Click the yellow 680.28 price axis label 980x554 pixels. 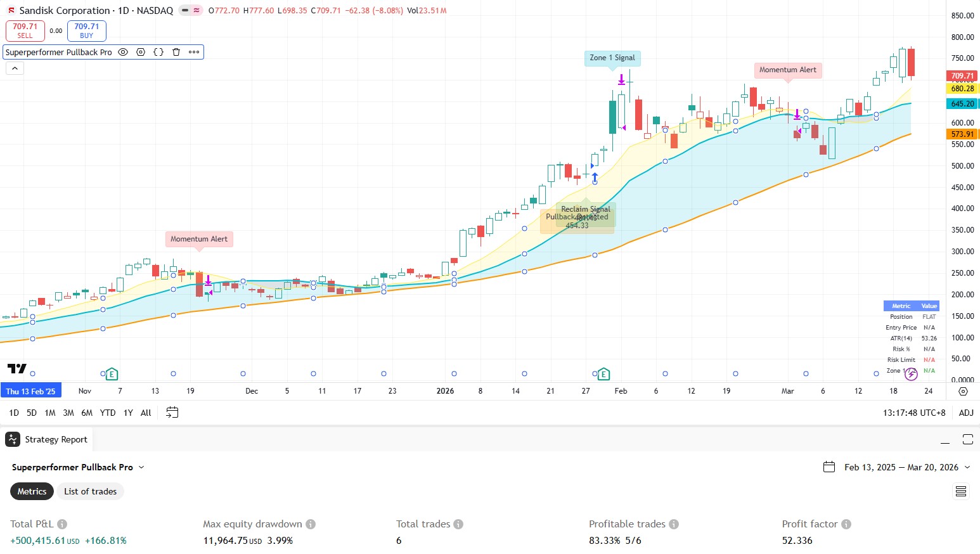(x=962, y=89)
